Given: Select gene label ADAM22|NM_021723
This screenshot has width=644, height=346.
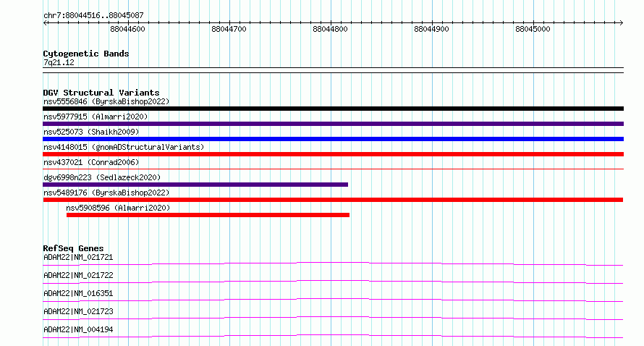Looking at the screenshot, I should click(x=78, y=311).
